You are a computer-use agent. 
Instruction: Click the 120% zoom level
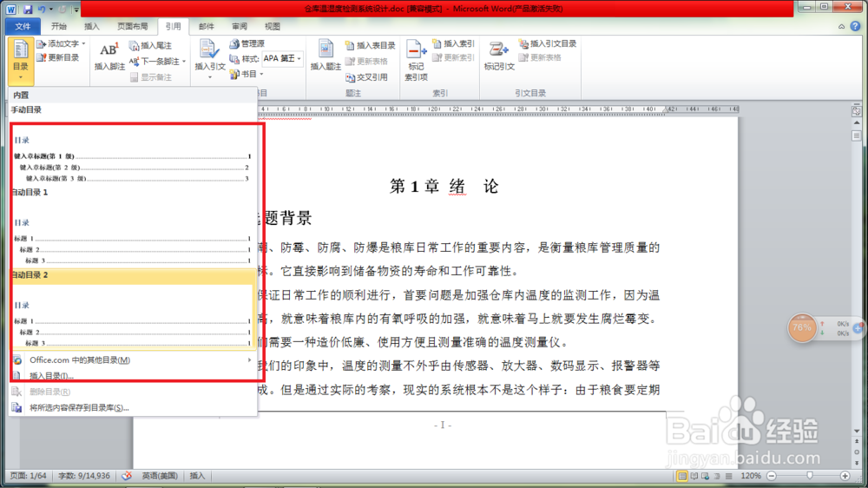[x=751, y=476]
